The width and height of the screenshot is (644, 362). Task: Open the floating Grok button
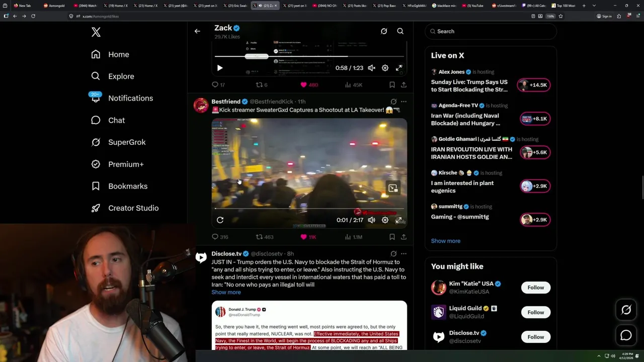click(x=626, y=310)
